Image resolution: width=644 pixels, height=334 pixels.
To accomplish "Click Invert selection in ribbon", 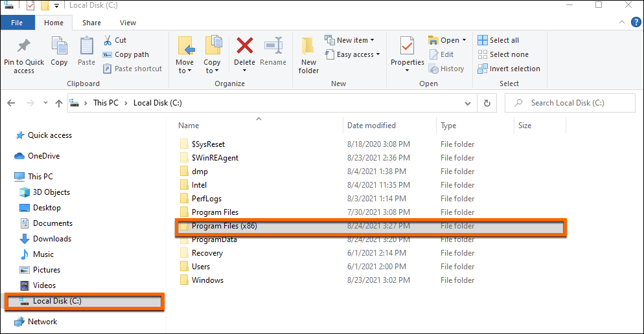I will click(x=509, y=69).
